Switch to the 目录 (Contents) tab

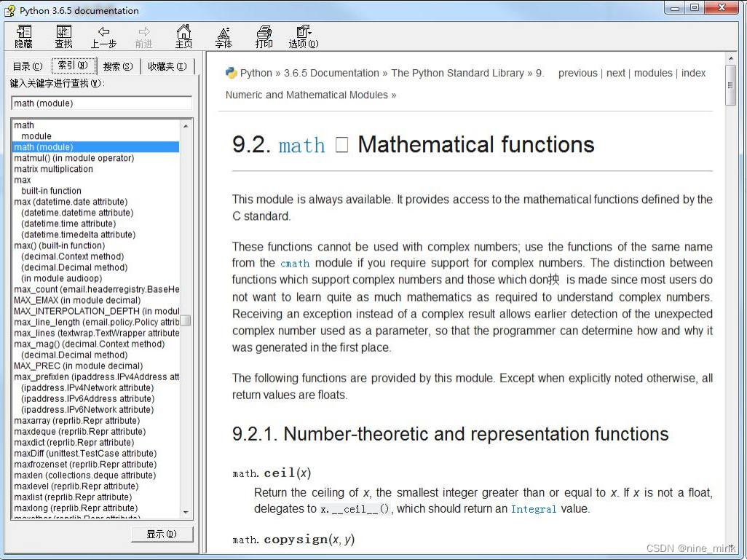28,66
